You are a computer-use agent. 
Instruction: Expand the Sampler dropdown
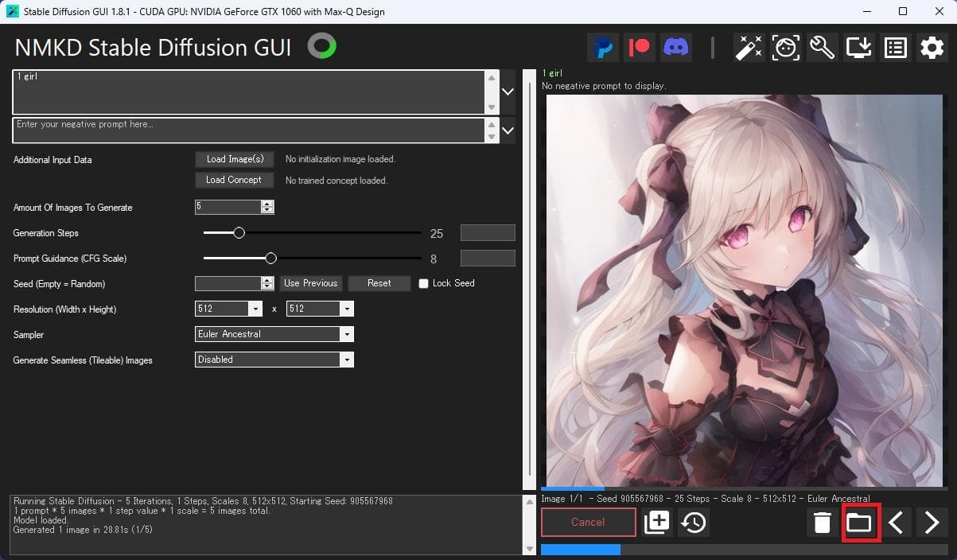point(346,335)
